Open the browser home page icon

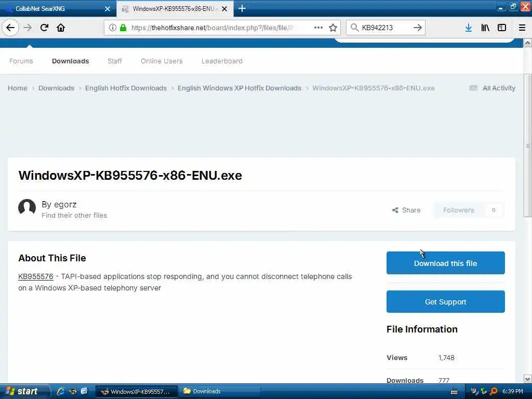pyautogui.click(x=61, y=28)
